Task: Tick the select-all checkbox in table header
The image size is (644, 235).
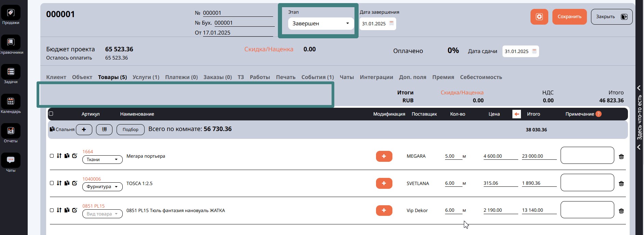Action: 51,114
